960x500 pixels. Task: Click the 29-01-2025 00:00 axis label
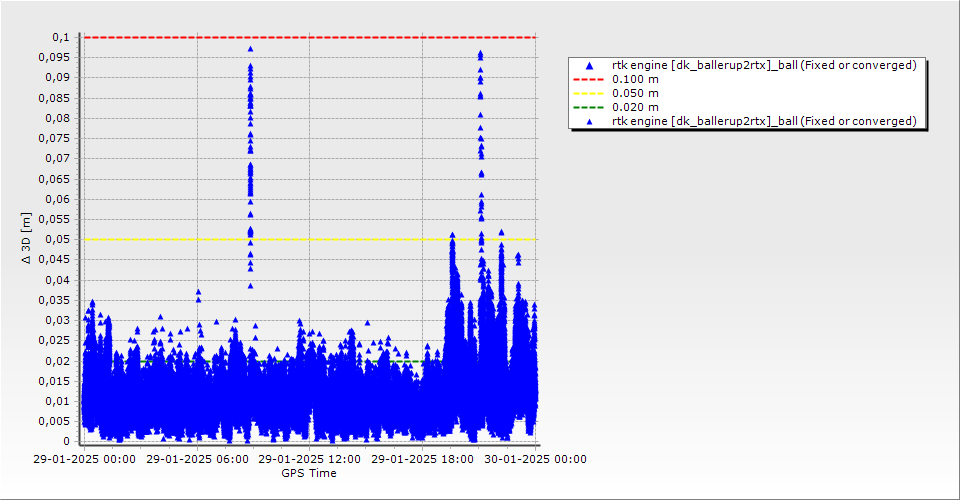84,459
